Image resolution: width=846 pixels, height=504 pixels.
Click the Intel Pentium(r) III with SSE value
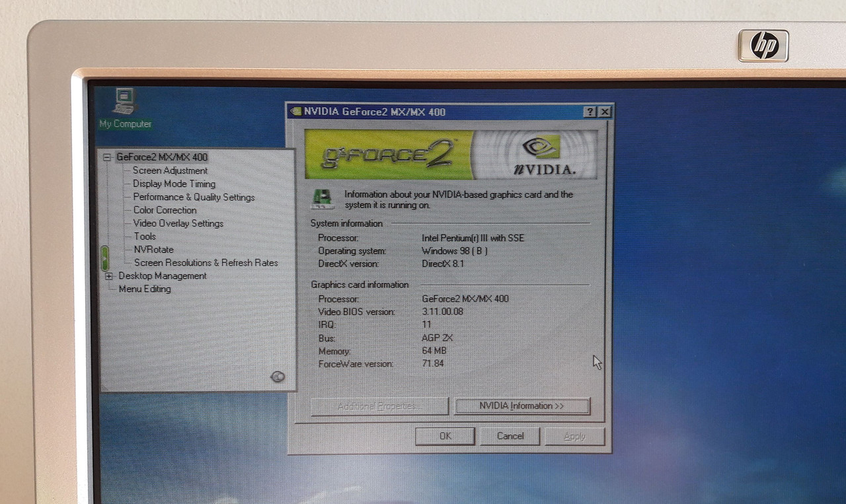tap(473, 238)
